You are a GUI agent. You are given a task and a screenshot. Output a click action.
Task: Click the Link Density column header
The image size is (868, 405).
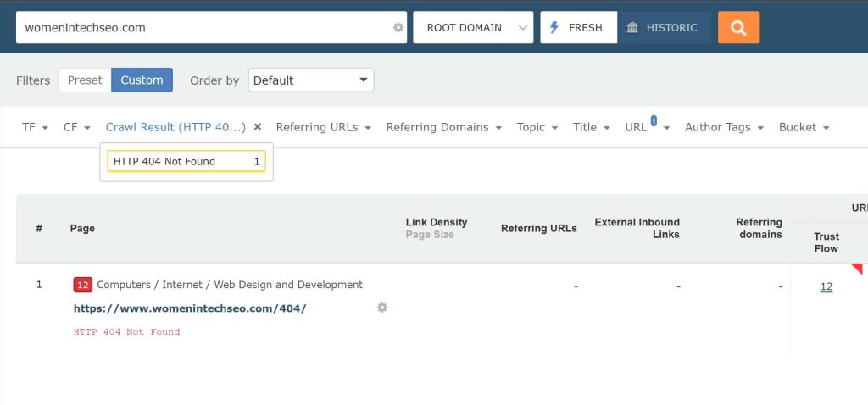[437, 223]
